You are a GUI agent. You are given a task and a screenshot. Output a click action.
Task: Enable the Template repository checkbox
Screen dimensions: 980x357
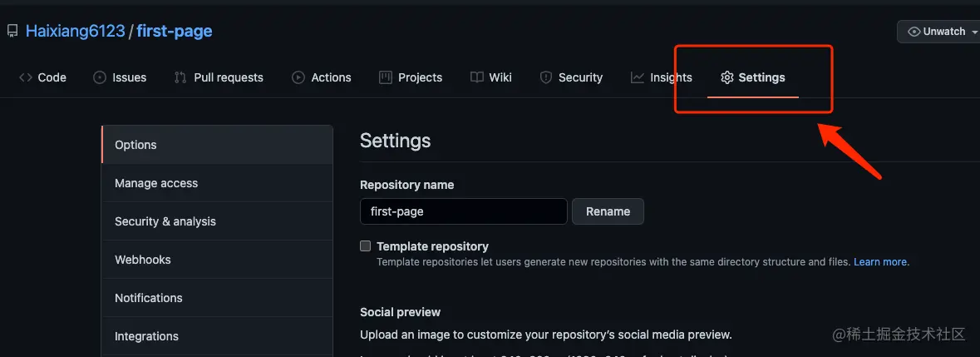point(365,246)
